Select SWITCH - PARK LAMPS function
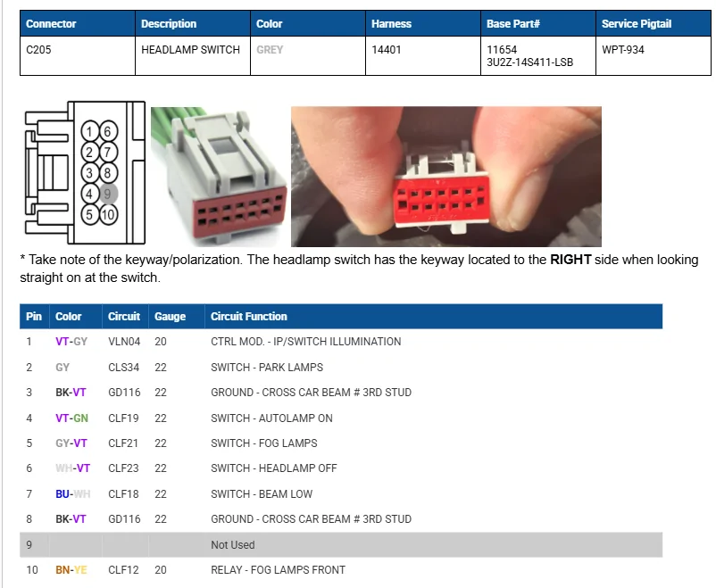Image resolution: width=716 pixels, height=588 pixels. point(267,367)
